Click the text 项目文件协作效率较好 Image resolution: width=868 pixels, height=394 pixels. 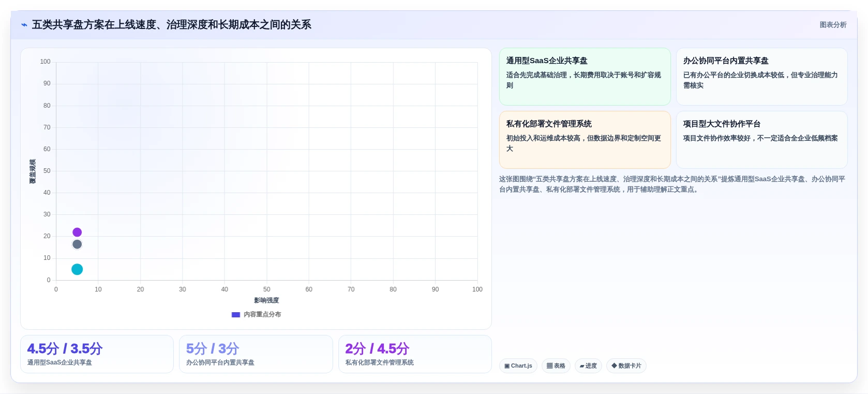(x=717, y=138)
